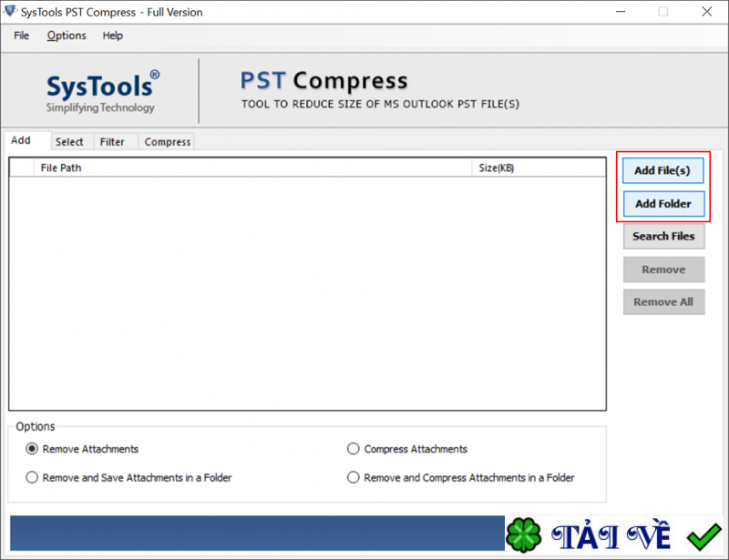Switch to the Compress tab
The image size is (729, 560).
(168, 142)
